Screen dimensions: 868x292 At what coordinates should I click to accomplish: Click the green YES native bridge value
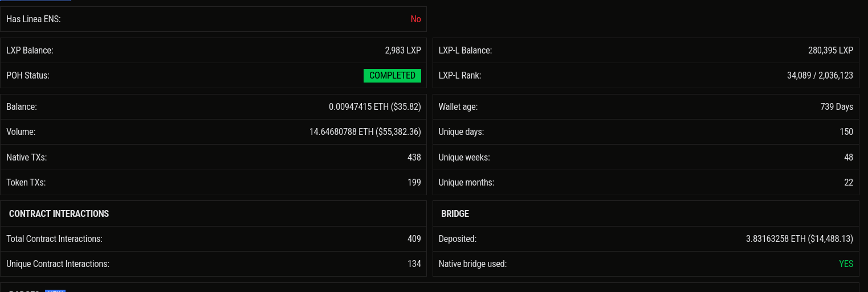pyautogui.click(x=846, y=264)
